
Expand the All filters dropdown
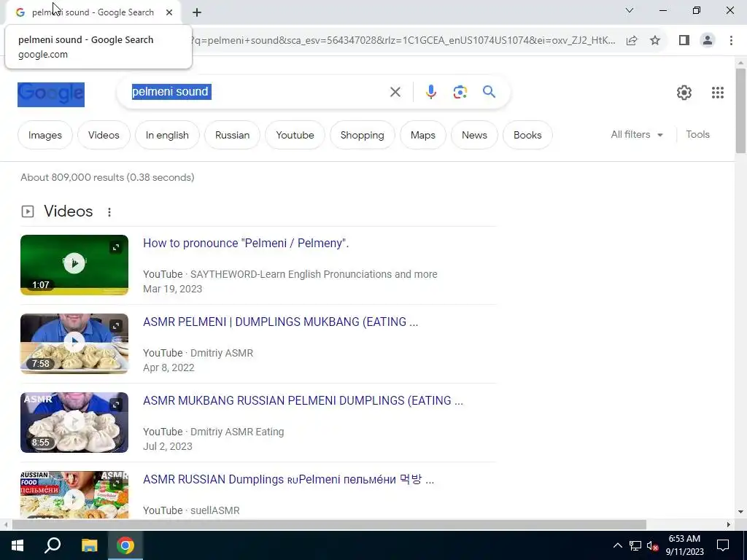click(637, 135)
